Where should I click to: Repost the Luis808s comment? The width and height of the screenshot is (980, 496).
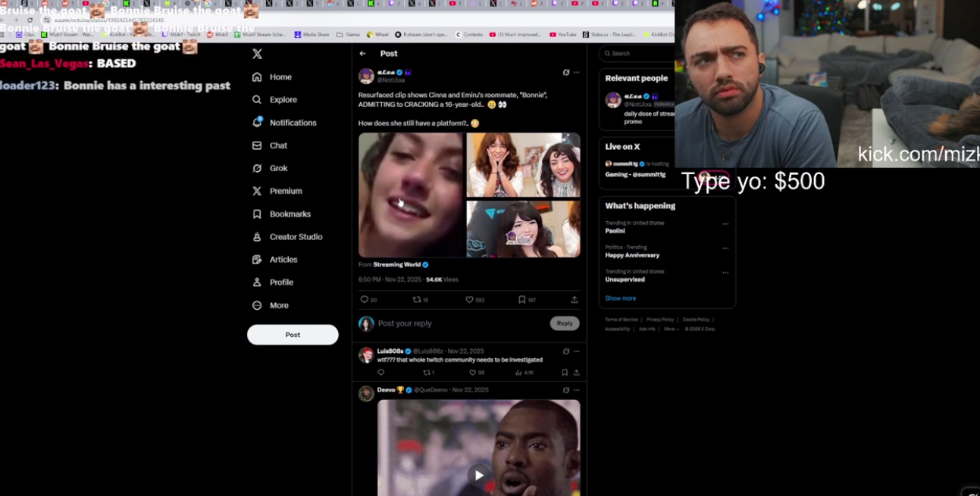(x=427, y=373)
